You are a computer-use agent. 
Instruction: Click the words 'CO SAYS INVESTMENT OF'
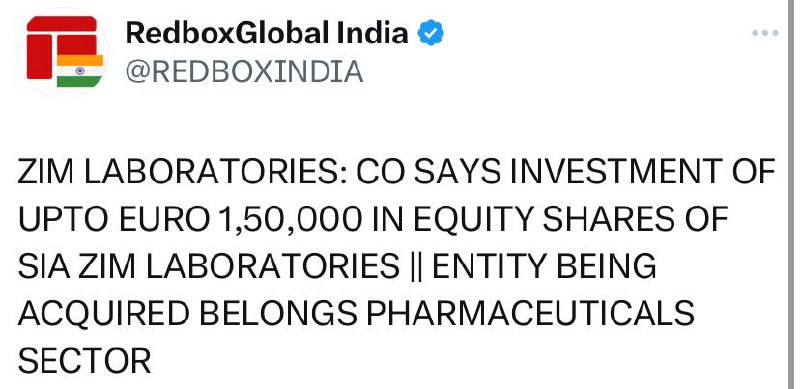(566, 172)
